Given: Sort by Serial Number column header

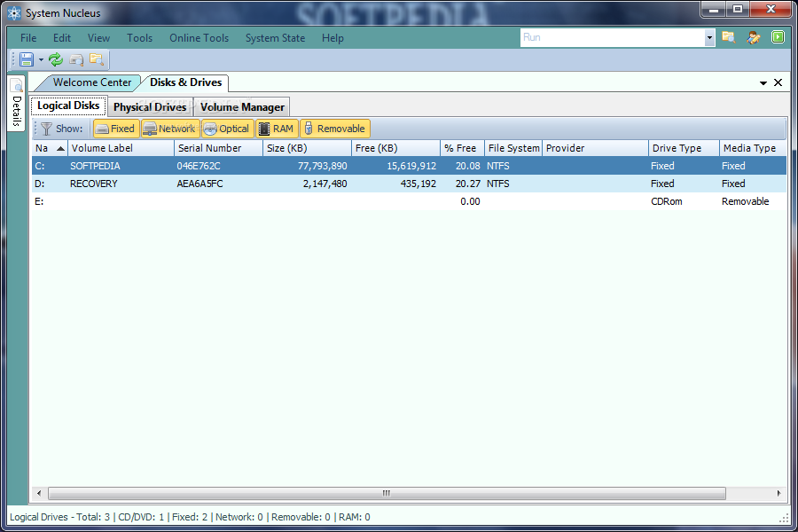Looking at the screenshot, I should pos(219,148).
